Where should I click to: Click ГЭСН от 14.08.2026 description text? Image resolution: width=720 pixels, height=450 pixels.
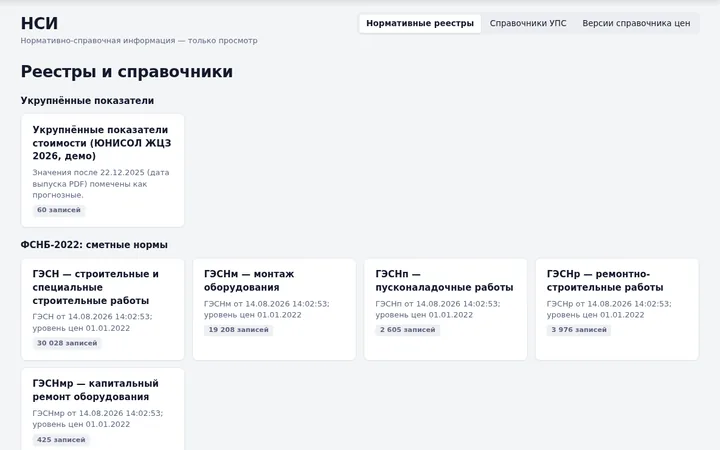pyautogui.click(x=93, y=322)
